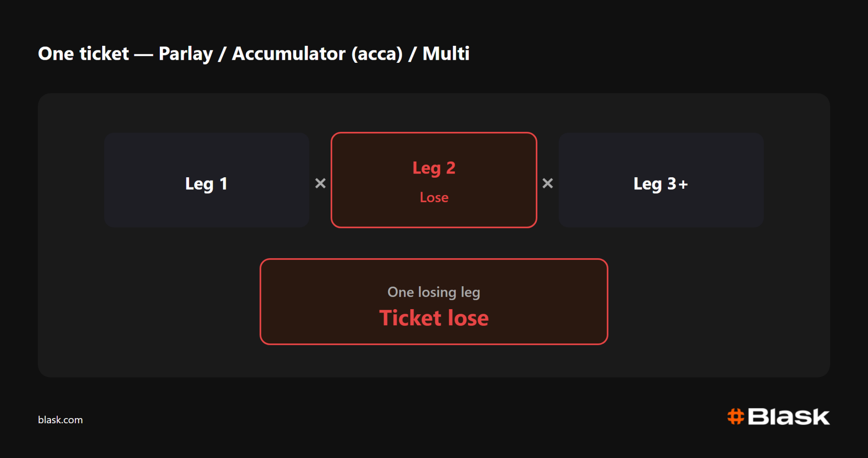Click One ticket at the title start

83,53
